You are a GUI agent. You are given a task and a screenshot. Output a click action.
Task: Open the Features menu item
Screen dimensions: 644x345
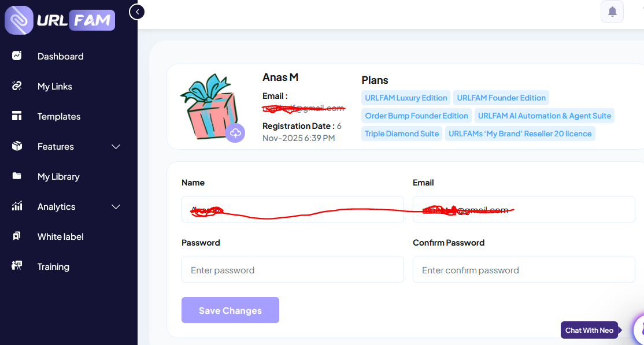(55, 147)
